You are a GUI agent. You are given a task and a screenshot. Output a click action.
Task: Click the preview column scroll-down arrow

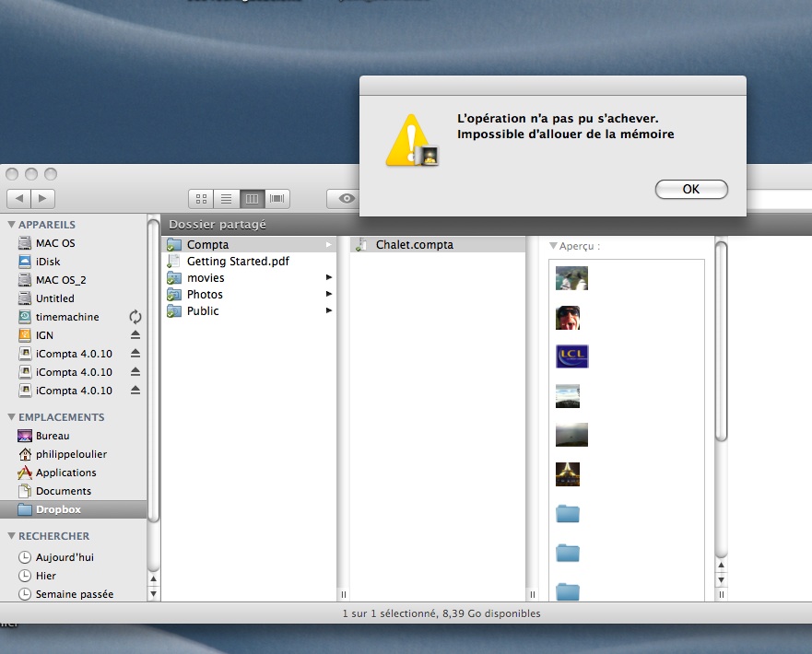point(722,580)
